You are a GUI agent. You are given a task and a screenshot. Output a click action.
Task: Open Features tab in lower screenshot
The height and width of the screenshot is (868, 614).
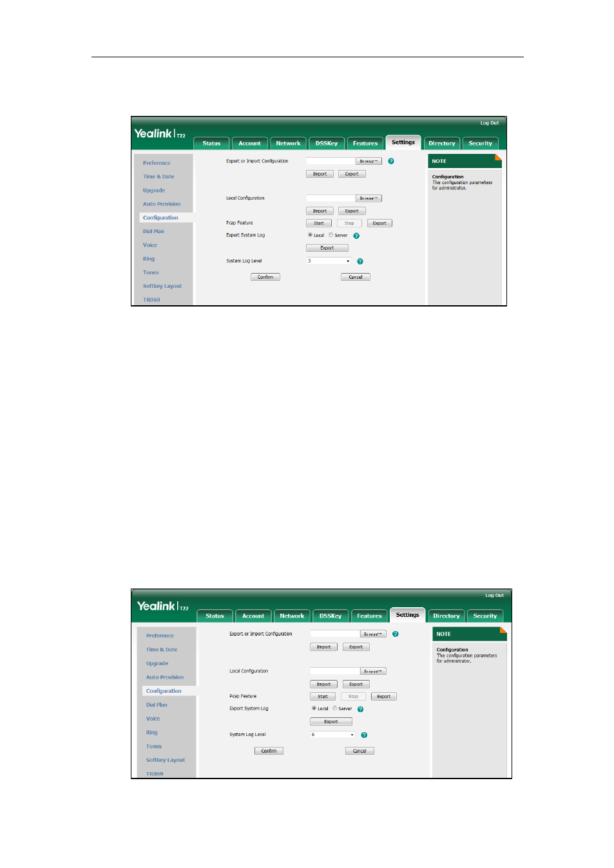(369, 616)
